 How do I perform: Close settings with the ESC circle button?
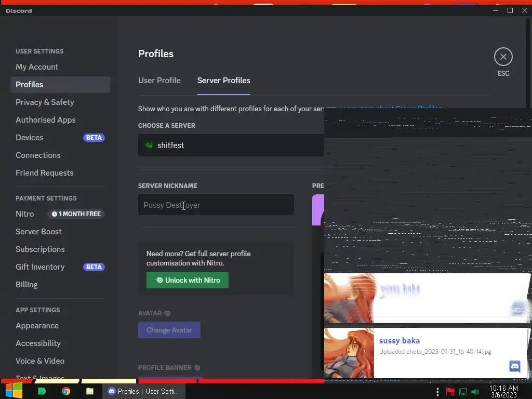[503, 57]
